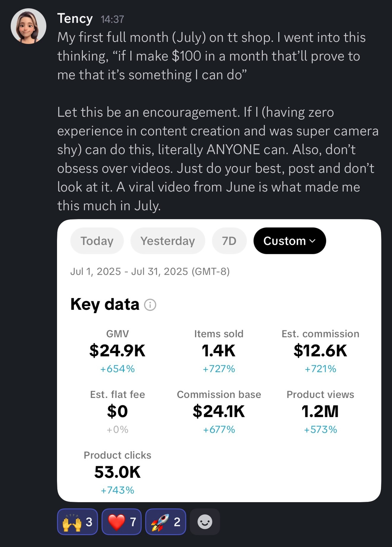Select the Yesterday tab

pos(168,241)
